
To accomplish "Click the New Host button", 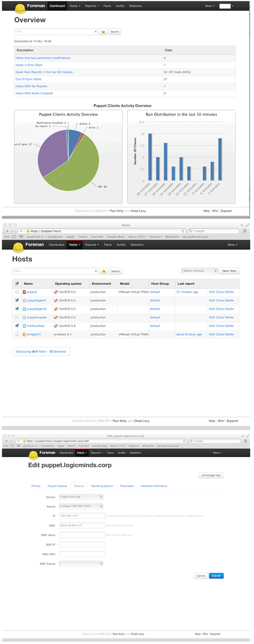I will coord(230,271).
